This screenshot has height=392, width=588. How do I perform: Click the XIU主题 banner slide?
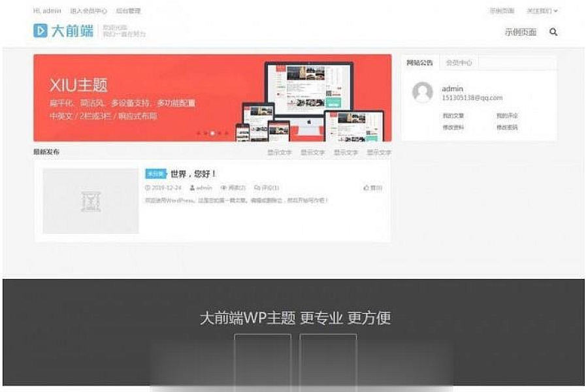(212, 98)
